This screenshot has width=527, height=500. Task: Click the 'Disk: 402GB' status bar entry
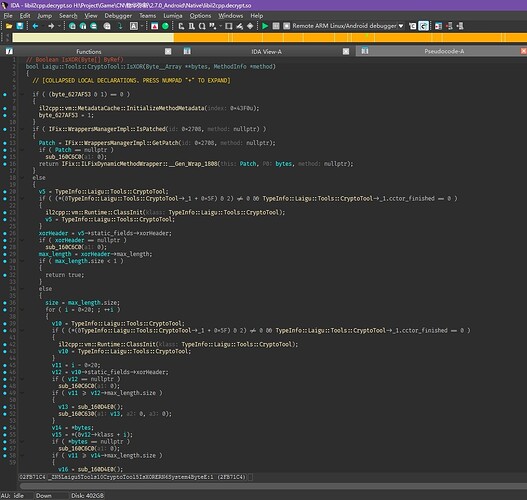pyautogui.click(x=87, y=496)
